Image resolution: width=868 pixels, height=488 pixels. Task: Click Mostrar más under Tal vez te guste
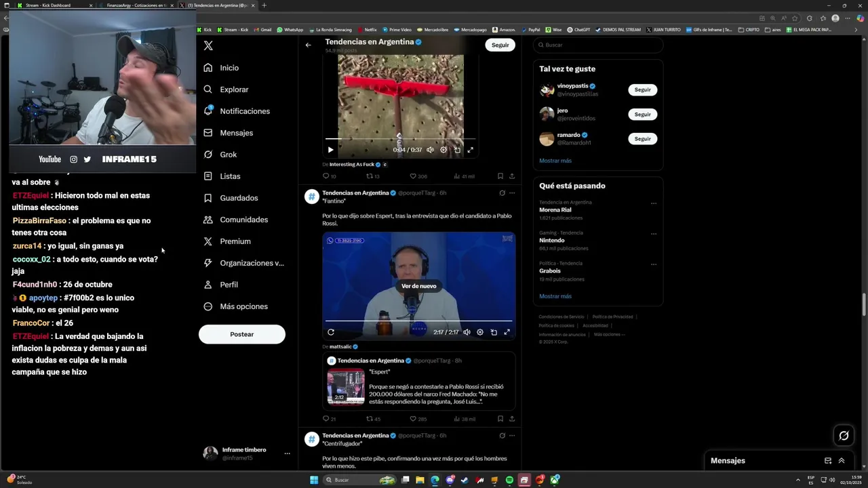tap(555, 161)
